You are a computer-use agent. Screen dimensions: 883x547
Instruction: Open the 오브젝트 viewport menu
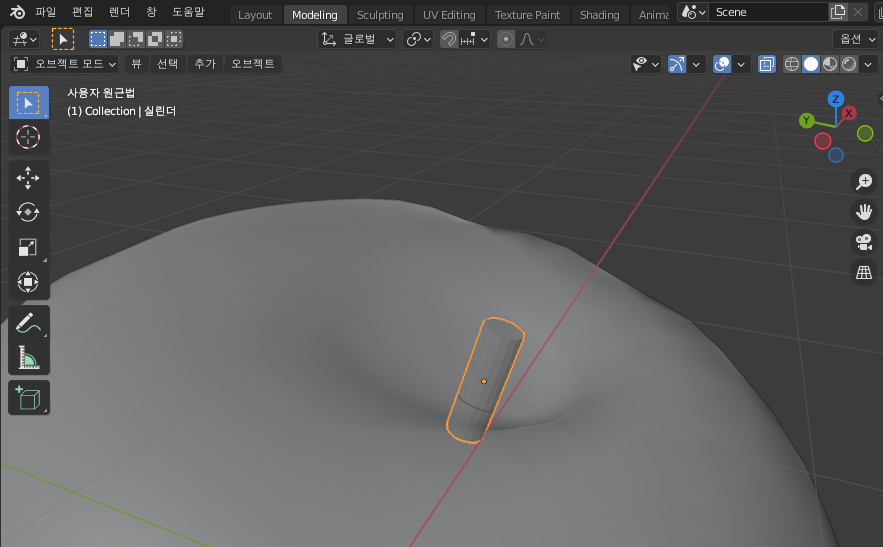point(253,64)
